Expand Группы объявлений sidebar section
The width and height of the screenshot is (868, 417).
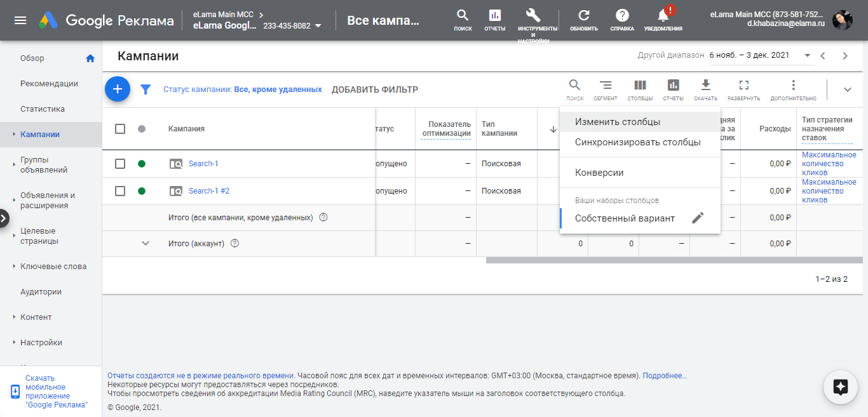pos(13,165)
